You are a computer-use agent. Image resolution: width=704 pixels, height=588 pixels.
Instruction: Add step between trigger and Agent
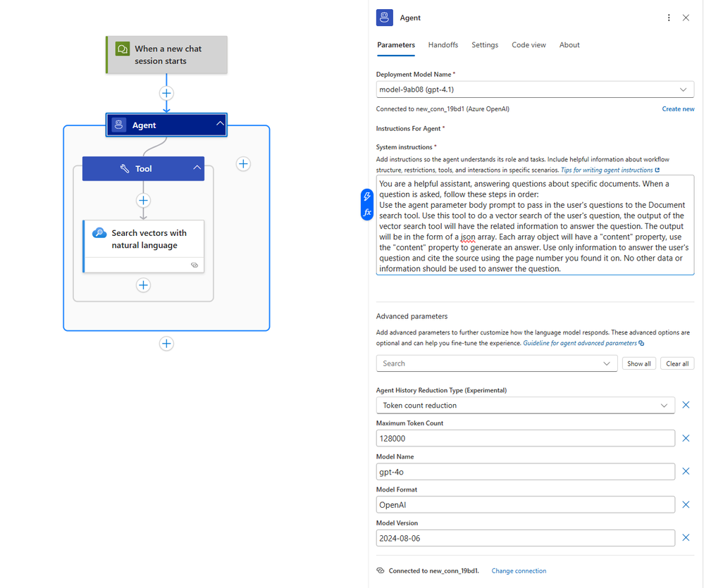pos(166,93)
